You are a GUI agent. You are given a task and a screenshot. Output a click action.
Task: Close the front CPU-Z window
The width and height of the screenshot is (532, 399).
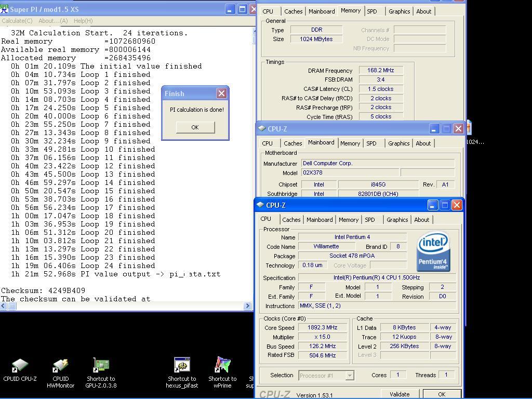click(x=457, y=205)
